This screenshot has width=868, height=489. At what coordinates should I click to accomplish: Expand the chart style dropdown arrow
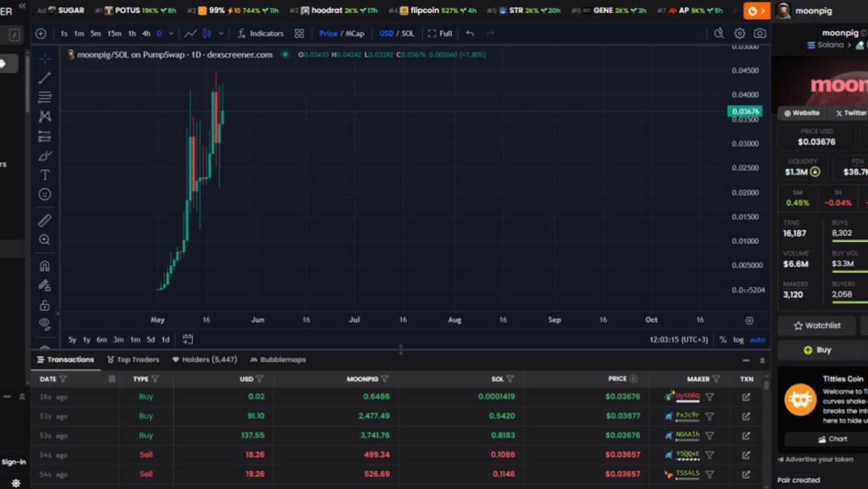coord(221,34)
